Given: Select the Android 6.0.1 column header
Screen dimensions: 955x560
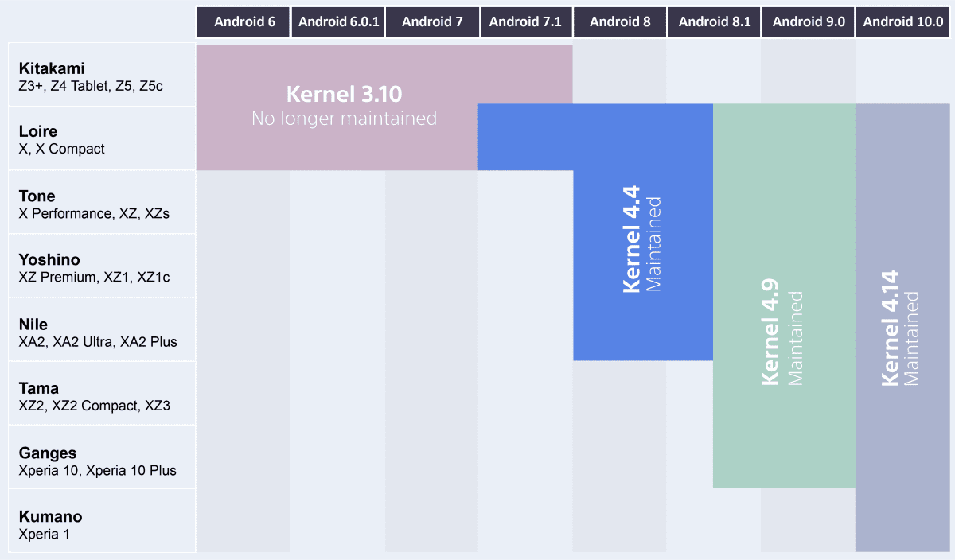Looking at the screenshot, I should point(337,21).
